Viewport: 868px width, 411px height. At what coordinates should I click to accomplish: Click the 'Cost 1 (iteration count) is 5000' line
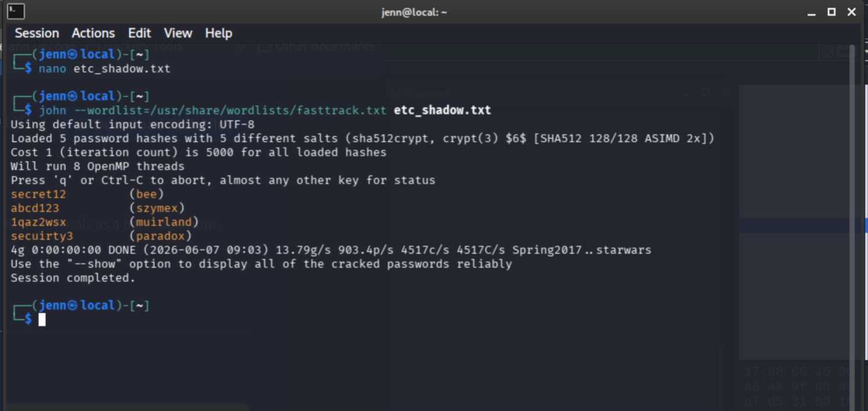[199, 152]
